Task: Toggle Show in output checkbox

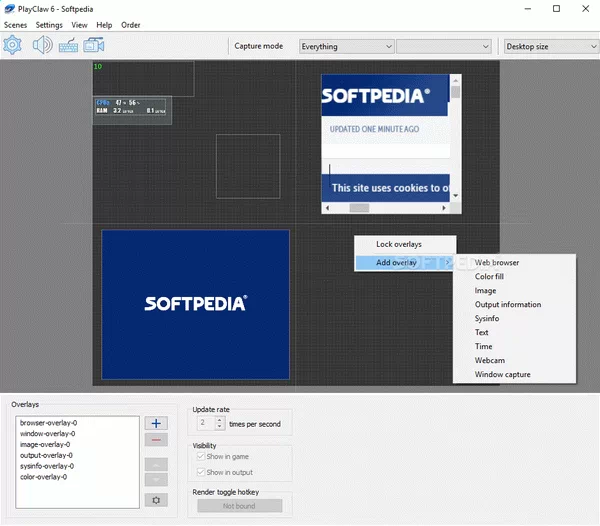Action: [x=201, y=472]
